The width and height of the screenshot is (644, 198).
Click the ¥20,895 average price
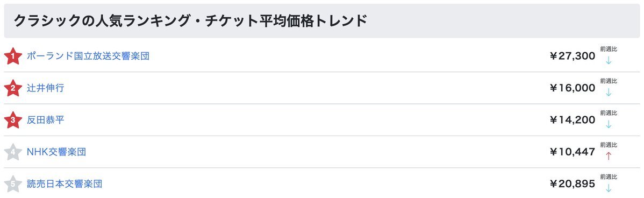tap(572, 184)
